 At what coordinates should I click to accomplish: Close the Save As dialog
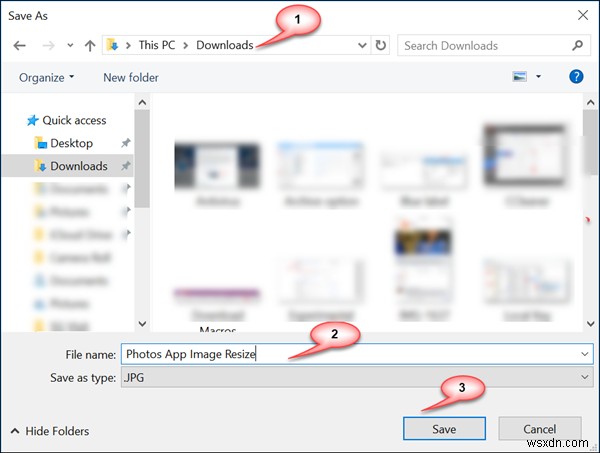coord(583,15)
